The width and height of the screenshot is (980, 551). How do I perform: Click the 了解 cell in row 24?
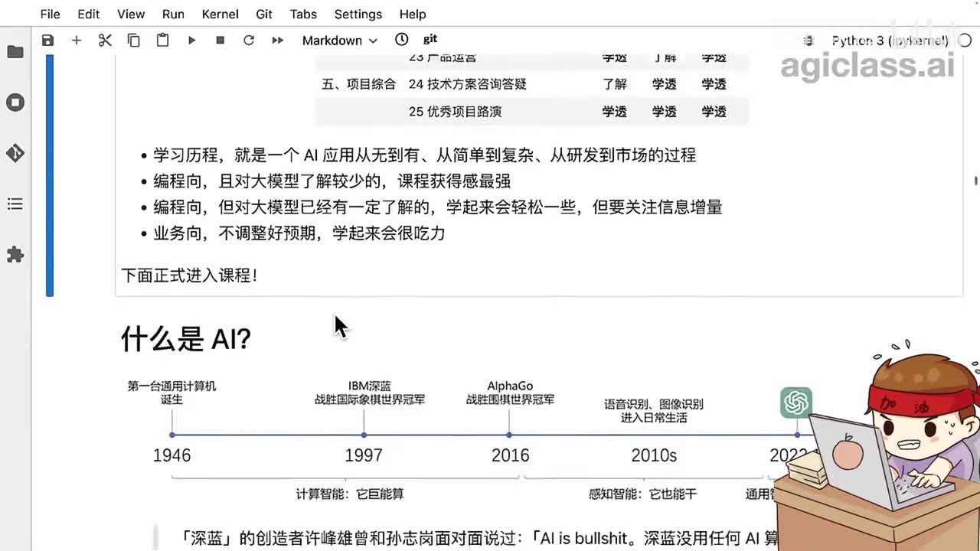tap(614, 84)
